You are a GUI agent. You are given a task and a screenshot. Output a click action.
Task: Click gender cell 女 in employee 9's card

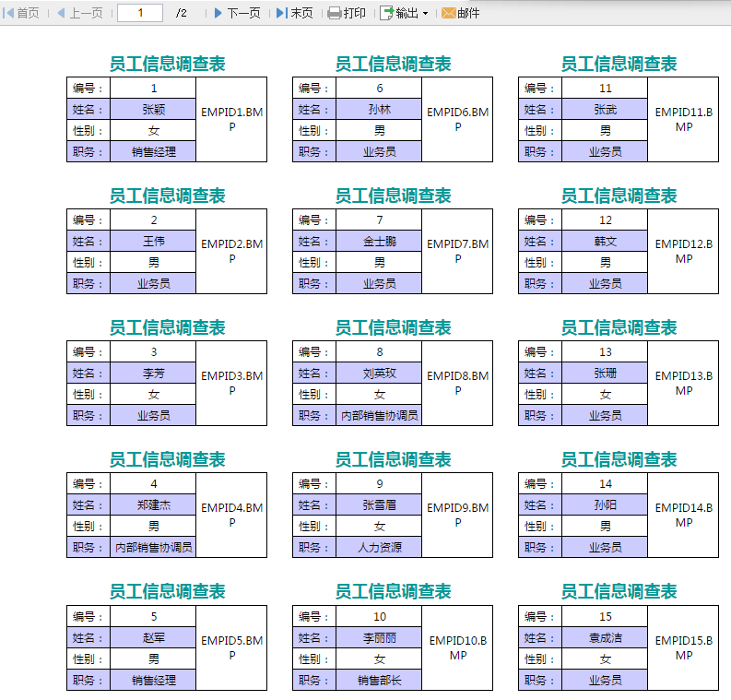(379, 526)
